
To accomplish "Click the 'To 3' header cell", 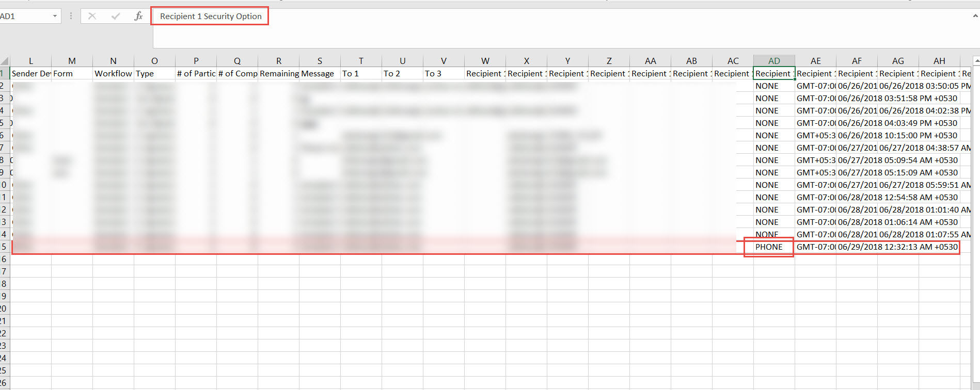I will pyautogui.click(x=444, y=74).
